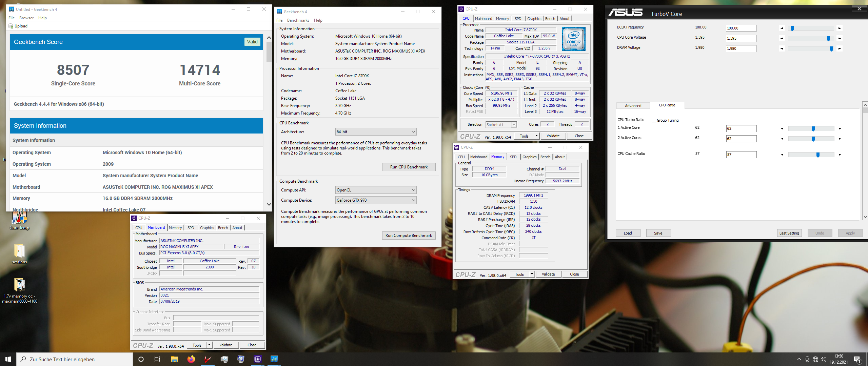The image size is (868, 366).
Task: Open the performance monitor taskbar icon
Action: coord(224,359)
